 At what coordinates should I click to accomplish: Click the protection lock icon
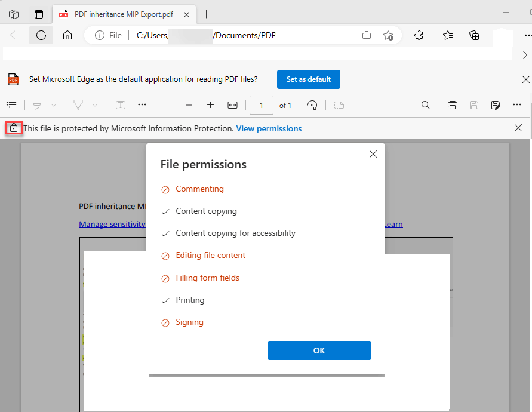point(13,128)
